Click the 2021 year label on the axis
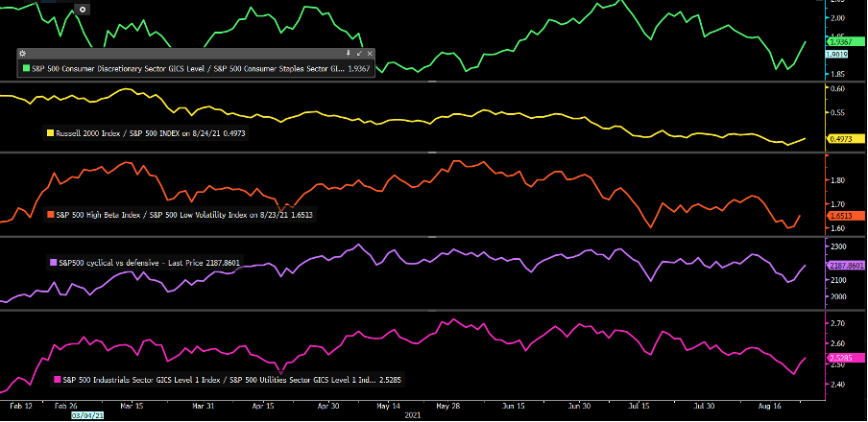 413,414
